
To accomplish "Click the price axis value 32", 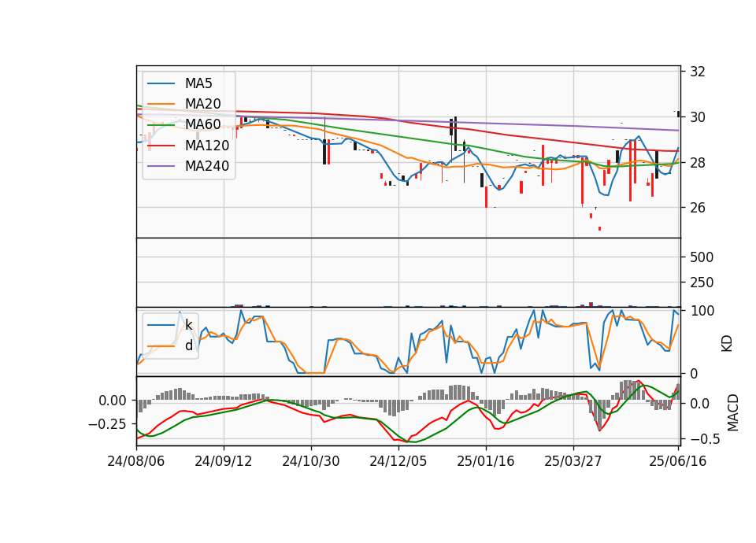I will tap(697, 72).
